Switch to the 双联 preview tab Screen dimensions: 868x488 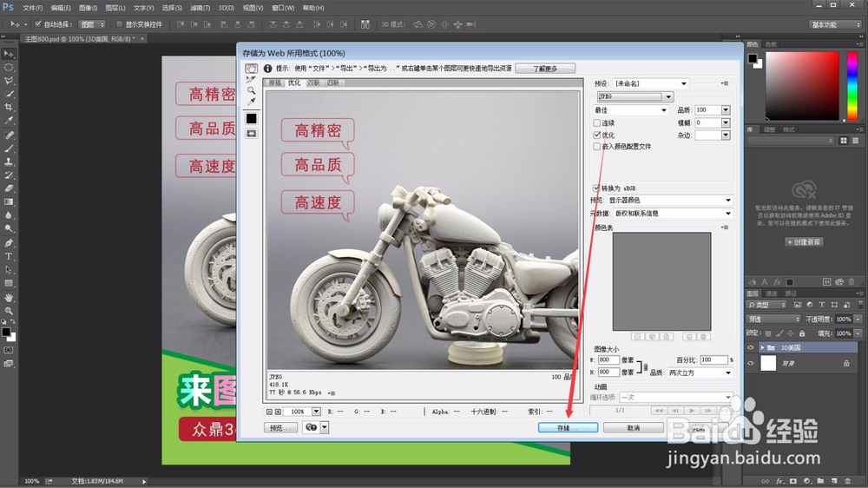pyautogui.click(x=313, y=83)
